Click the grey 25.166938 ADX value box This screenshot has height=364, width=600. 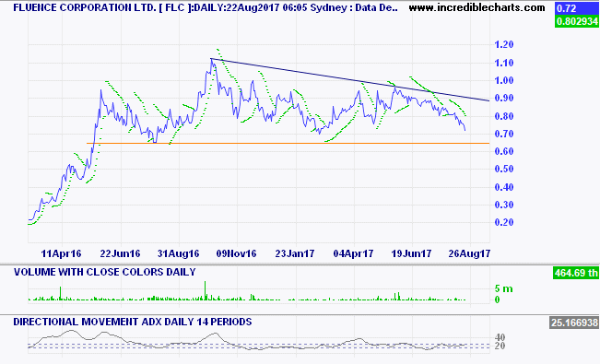[574, 323]
